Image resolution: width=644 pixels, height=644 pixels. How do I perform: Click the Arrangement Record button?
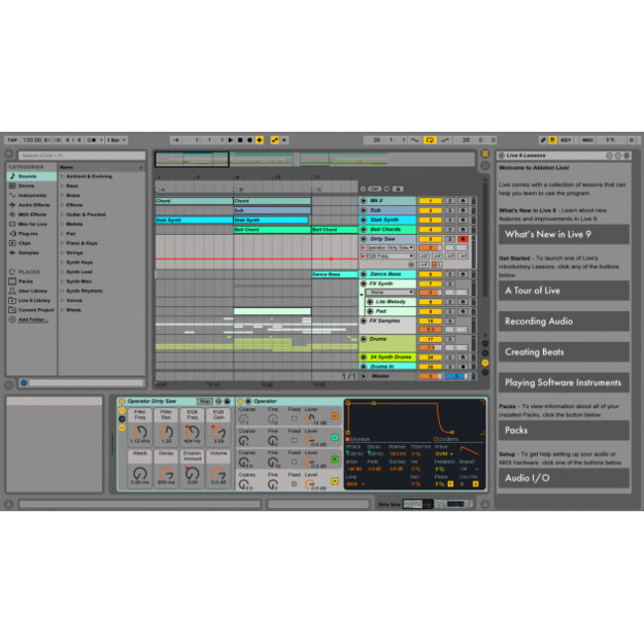[250, 140]
